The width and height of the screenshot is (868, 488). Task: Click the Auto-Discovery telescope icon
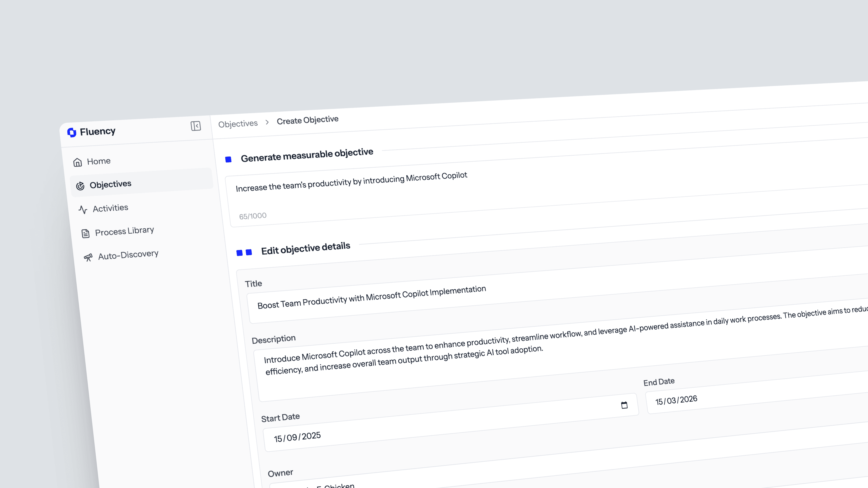point(88,258)
